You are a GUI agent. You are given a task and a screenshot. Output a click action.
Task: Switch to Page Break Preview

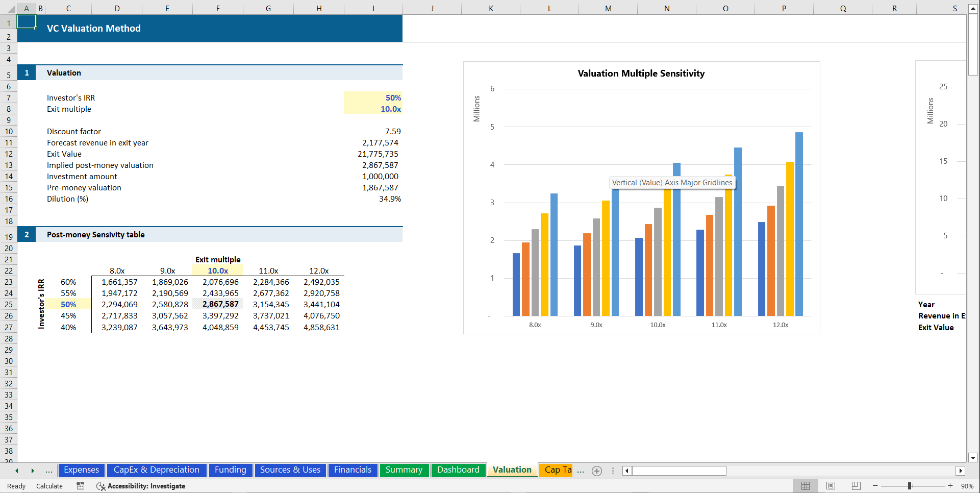pos(856,485)
